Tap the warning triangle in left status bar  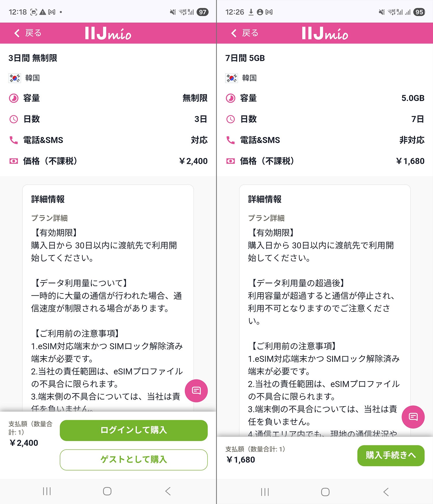[43, 12]
